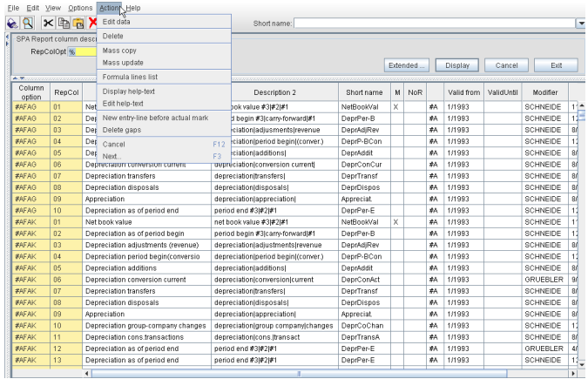Image resolution: width=588 pixels, height=379 pixels.
Task: Click the Extended ... button
Action: pyautogui.click(x=406, y=65)
